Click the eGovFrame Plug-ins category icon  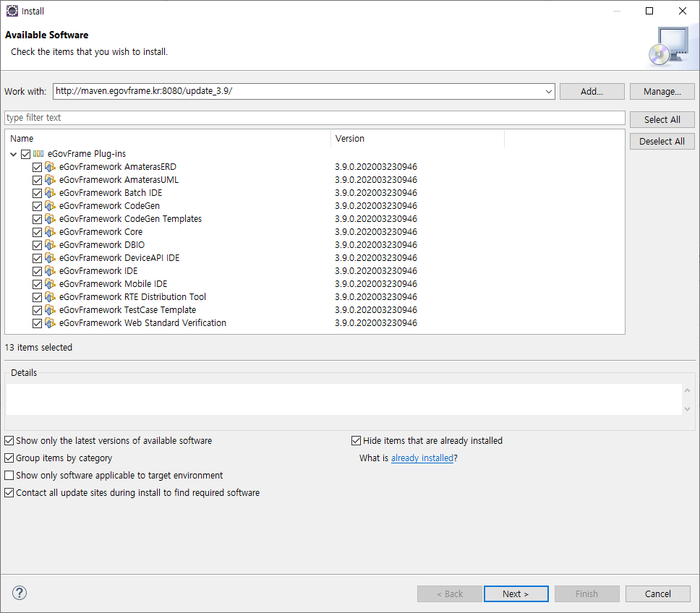point(38,154)
